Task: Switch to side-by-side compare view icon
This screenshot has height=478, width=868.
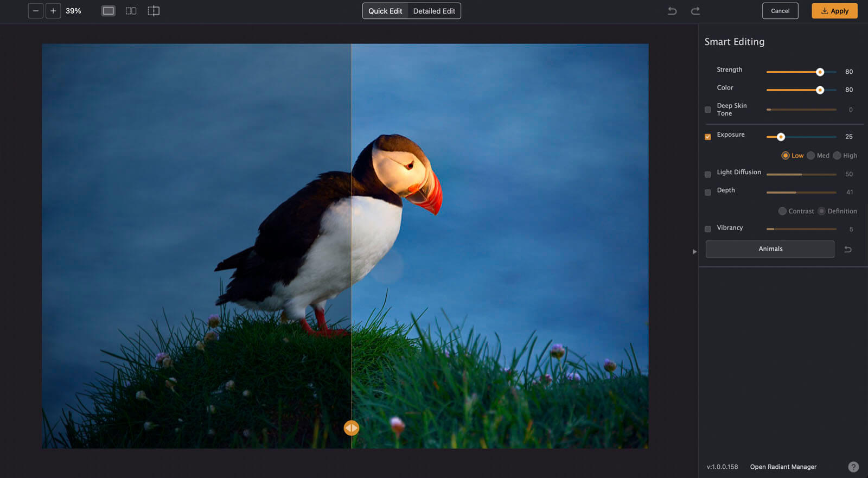Action: click(x=131, y=11)
